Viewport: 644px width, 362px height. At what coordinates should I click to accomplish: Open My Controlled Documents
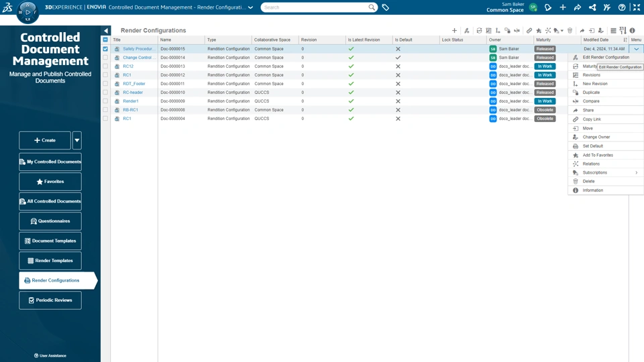[50, 162]
